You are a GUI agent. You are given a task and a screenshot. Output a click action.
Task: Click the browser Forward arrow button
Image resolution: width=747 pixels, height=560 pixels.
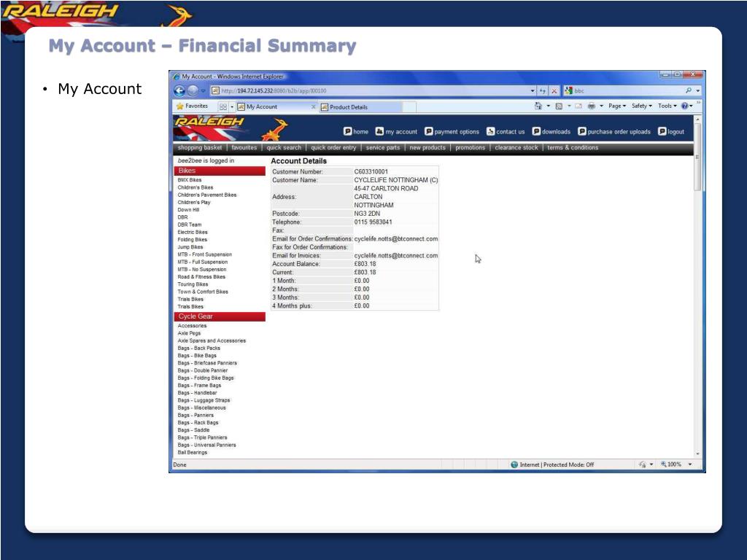click(x=193, y=90)
